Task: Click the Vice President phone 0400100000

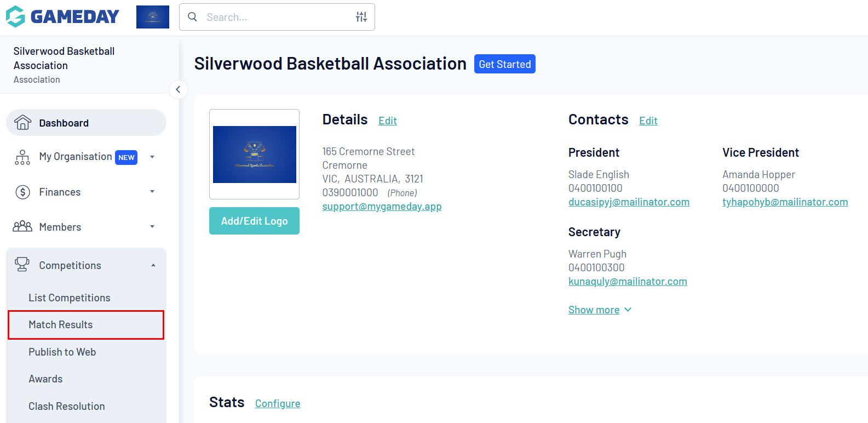Action: pos(750,188)
